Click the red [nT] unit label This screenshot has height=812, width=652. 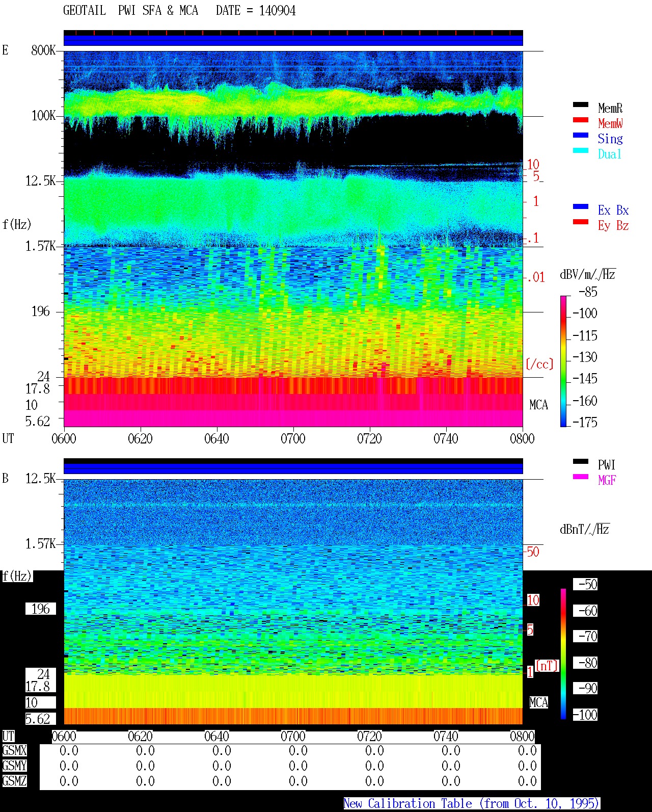point(547,665)
